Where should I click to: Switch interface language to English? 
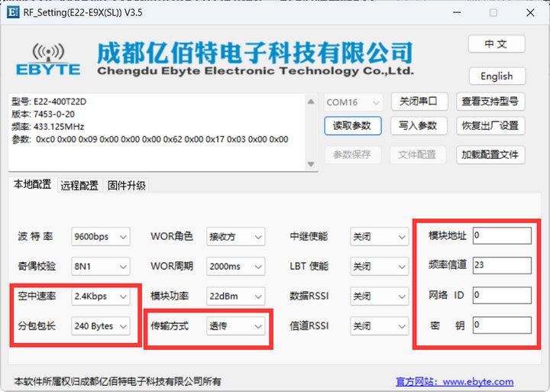pos(497,76)
